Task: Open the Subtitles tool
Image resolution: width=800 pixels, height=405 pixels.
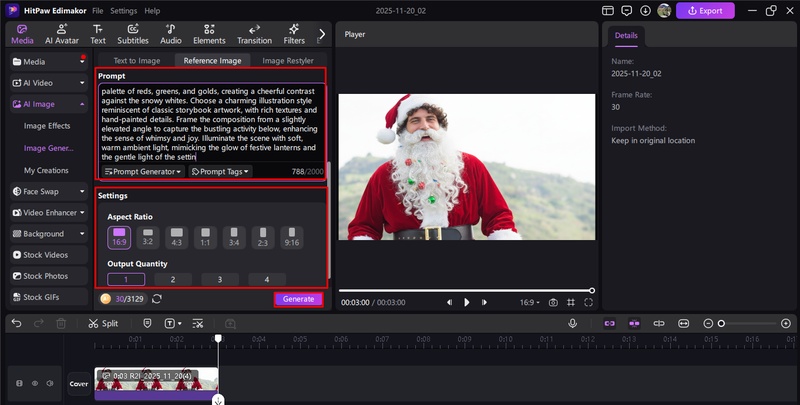Action: pos(133,34)
